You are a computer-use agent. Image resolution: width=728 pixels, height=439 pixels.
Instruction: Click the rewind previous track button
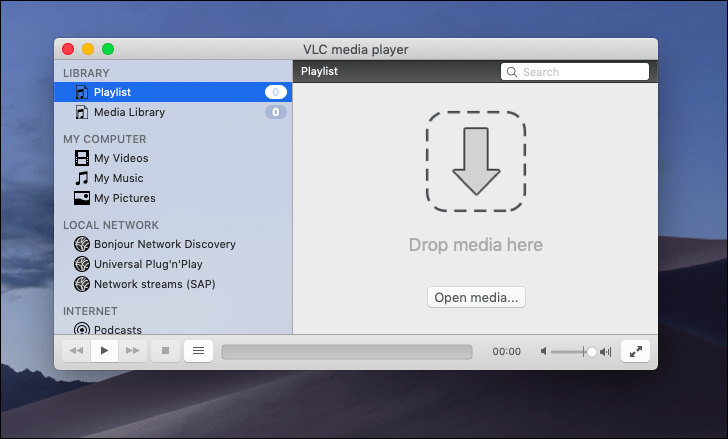77,351
